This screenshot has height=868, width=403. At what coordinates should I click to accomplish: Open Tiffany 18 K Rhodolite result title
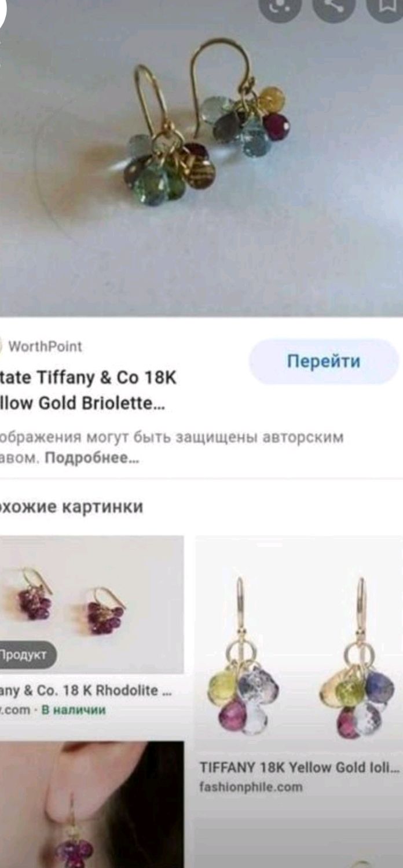(86, 691)
